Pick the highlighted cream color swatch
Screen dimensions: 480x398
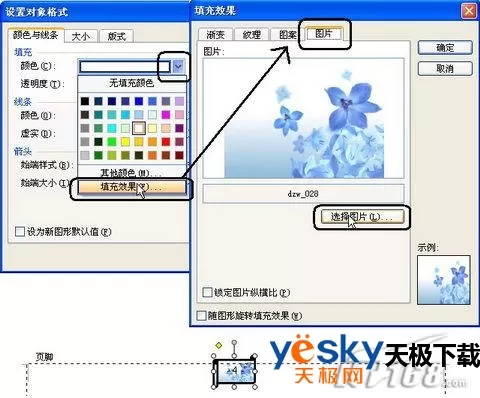click(x=139, y=128)
